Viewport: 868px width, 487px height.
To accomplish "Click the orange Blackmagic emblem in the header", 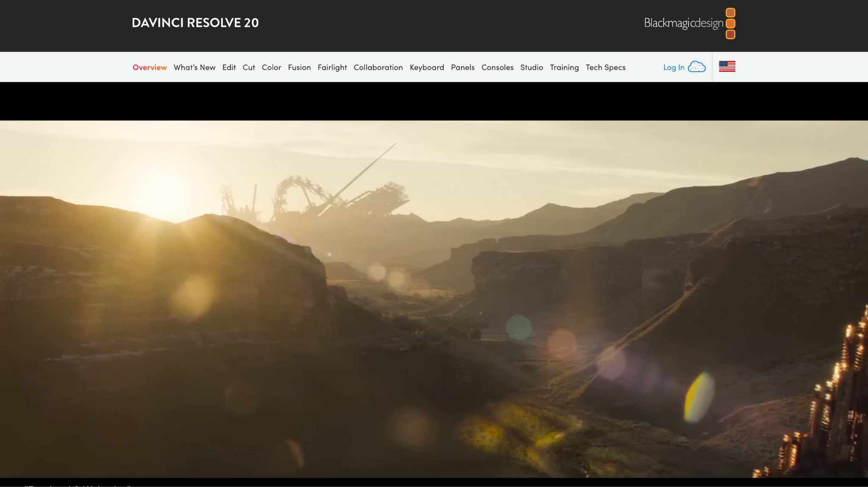I will click(730, 23).
